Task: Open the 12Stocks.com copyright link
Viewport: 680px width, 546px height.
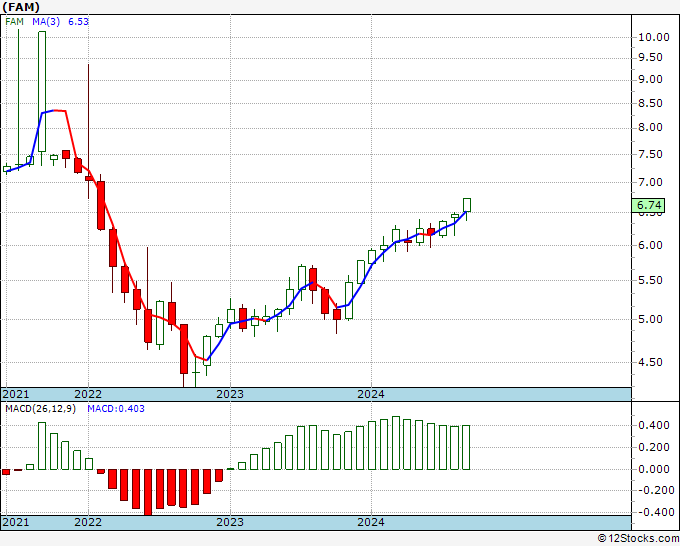Action: click(x=638, y=539)
